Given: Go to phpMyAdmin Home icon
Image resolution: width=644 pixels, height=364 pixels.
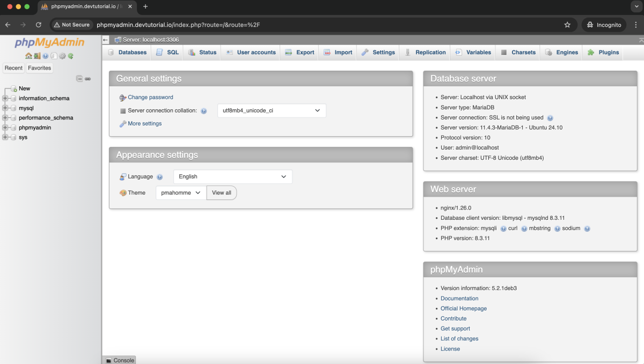Looking at the screenshot, I should click(28, 56).
